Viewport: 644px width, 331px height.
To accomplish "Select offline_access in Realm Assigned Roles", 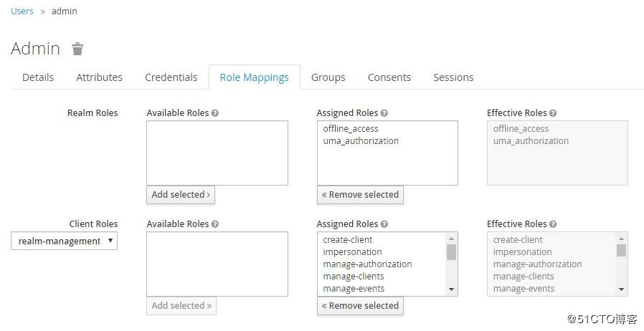I will [351, 129].
